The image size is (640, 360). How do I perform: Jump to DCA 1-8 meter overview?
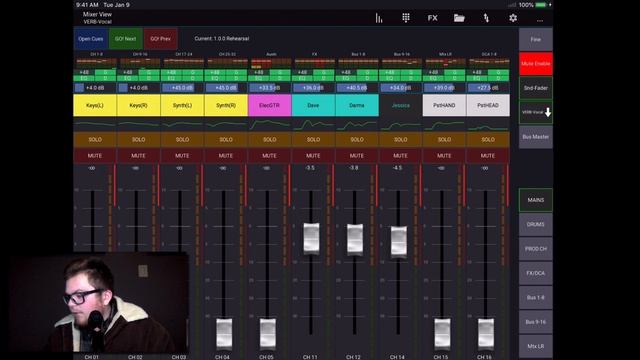[489, 60]
